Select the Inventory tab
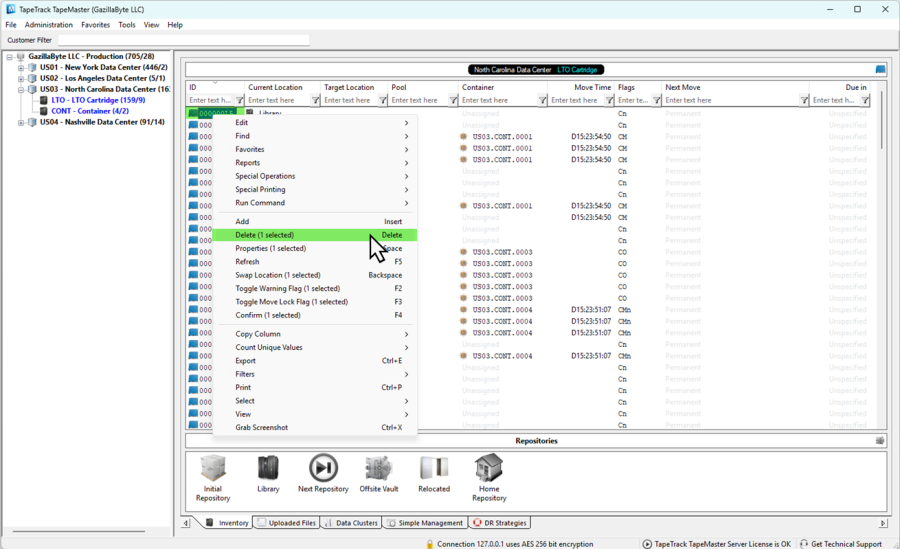Viewport: 900px width, 549px height. (227, 523)
